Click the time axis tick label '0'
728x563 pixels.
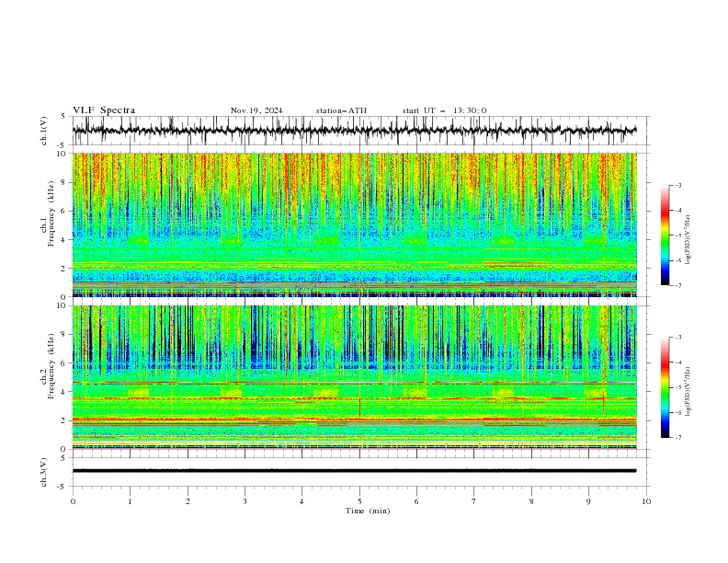point(73,501)
